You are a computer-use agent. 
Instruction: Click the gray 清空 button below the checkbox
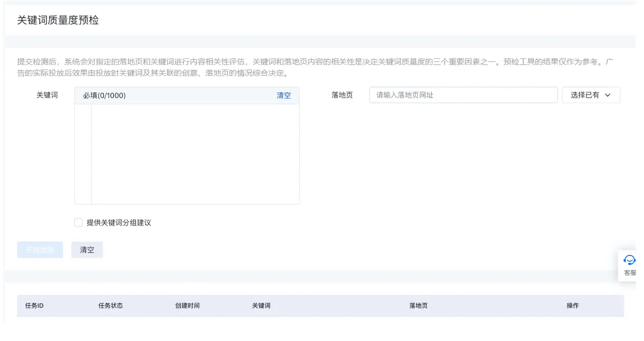click(87, 250)
